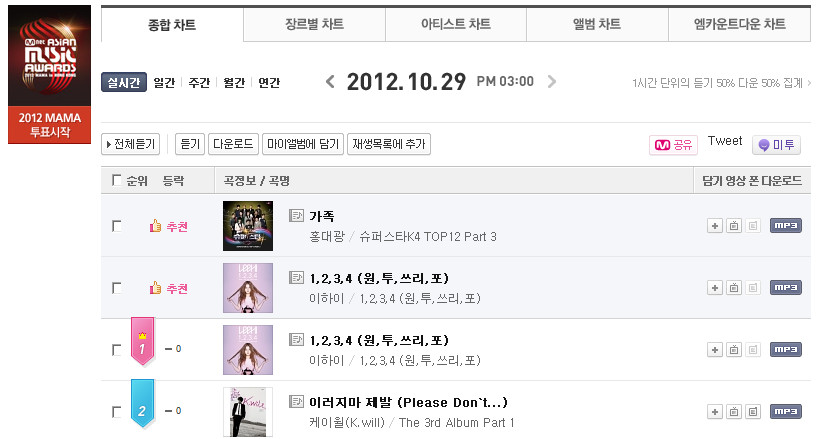The height and width of the screenshot is (439, 827).
Task: Switch to the 장르별 차트 tab
Action: [314, 24]
